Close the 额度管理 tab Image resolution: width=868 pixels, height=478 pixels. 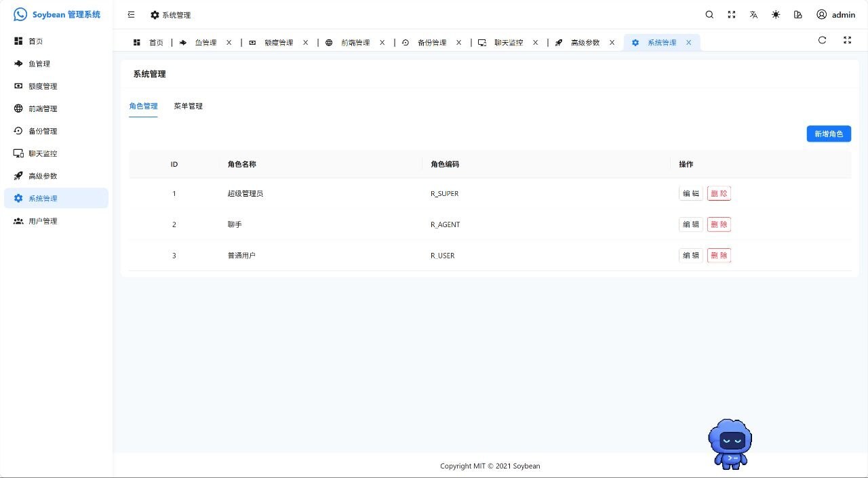click(x=305, y=42)
